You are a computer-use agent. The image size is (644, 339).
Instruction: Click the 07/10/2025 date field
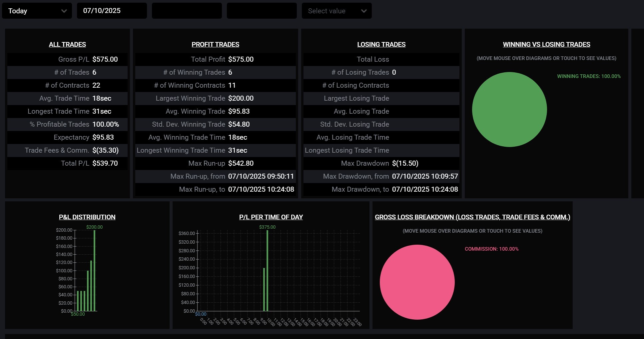tap(112, 11)
